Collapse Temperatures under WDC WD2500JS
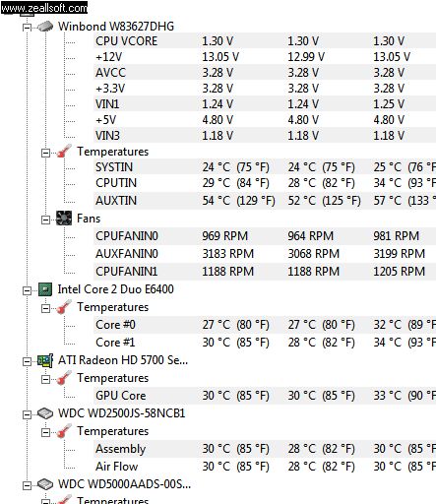Viewport: 436px width, 504px height. [x=45, y=432]
